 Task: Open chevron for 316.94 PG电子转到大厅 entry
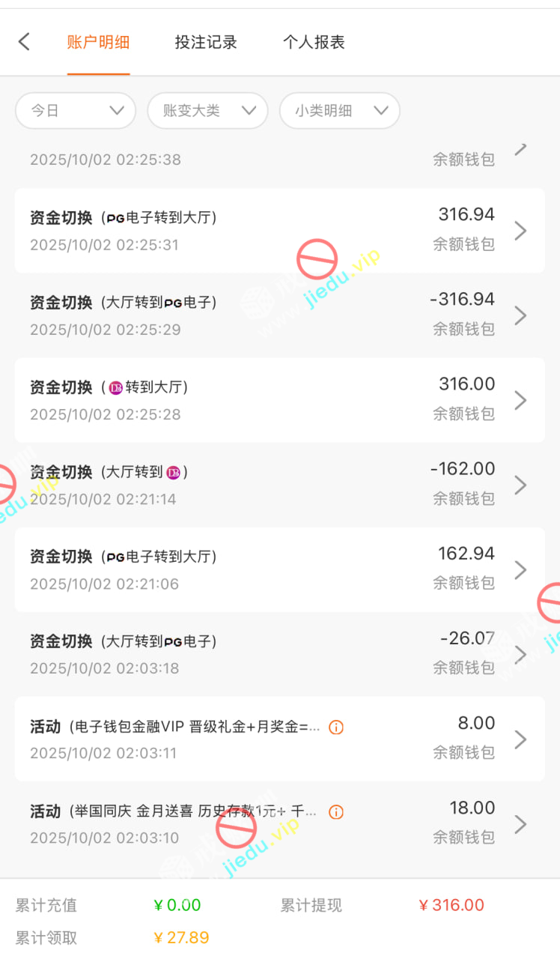point(521,231)
